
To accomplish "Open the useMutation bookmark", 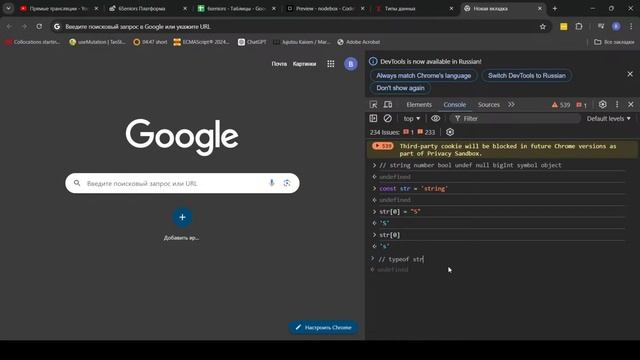I will click(97, 42).
